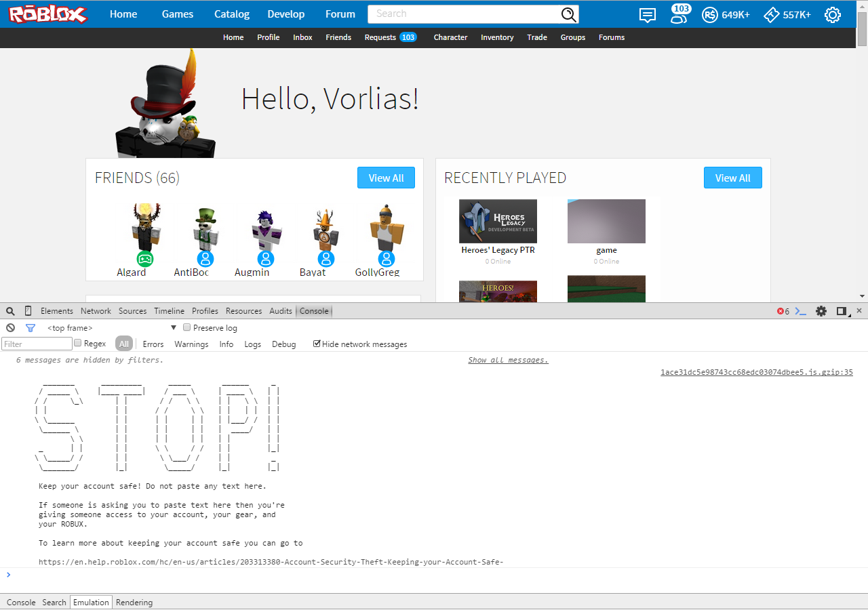Image resolution: width=868 pixels, height=610 pixels.
Task: Toggle the DevTools device mode phone icon
Action: tap(28, 311)
